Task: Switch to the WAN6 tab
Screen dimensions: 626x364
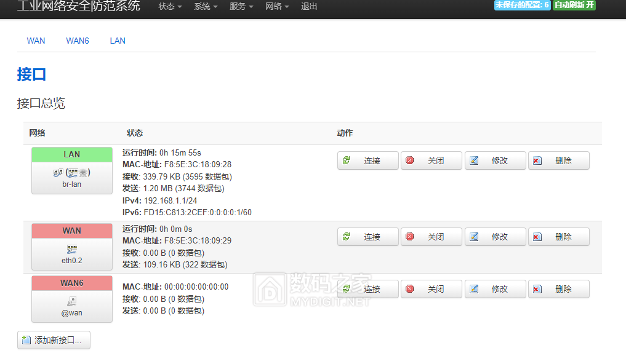Action: (78, 41)
